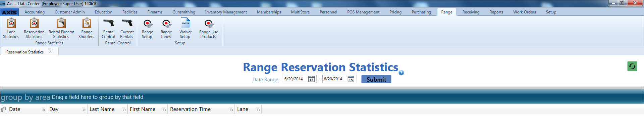Switch to Personnel tab
The height and width of the screenshot is (122, 644).
328,12
